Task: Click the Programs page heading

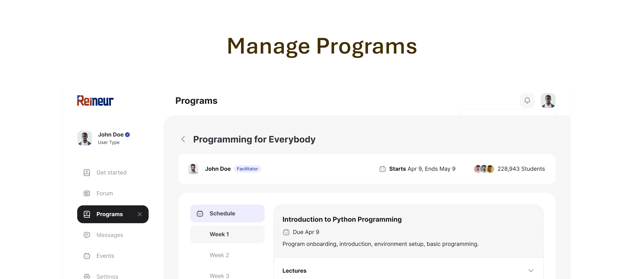Action: [x=196, y=100]
